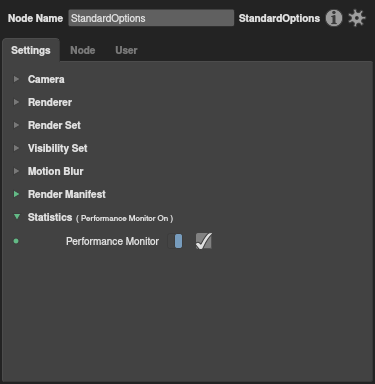Image resolution: width=375 pixels, height=384 pixels.
Task: Expand the Camera section arrow
Action: coord(16,79)
